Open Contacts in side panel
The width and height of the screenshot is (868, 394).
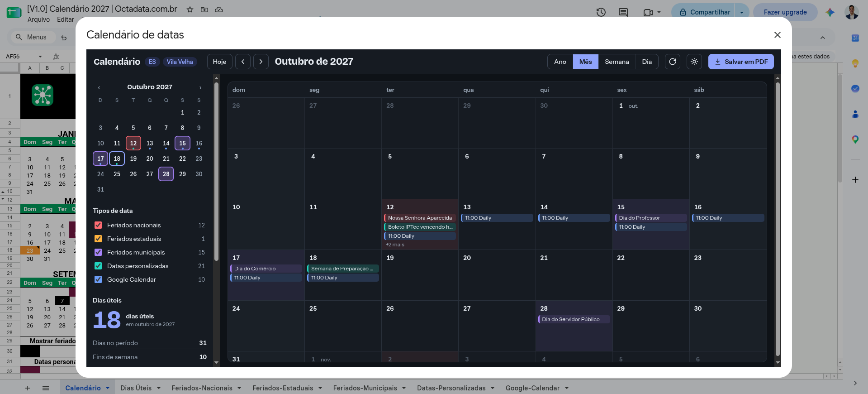click(x=855, y=114)
